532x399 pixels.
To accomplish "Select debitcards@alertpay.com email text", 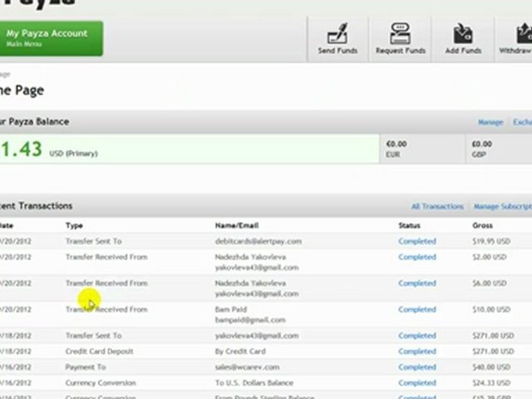I will click(258, 241).
